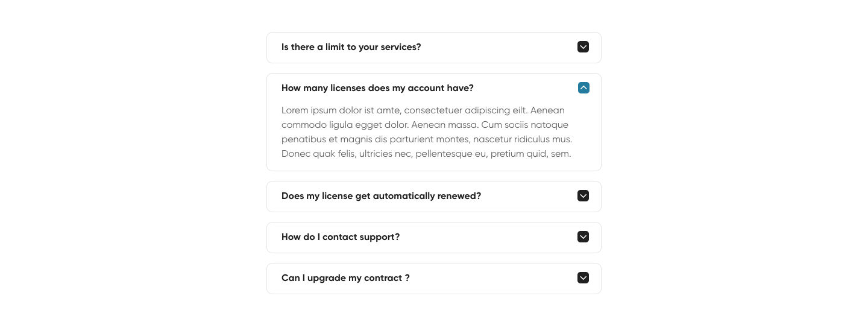Click the Lorem ipsum answer paragraph
Screen dimensions: 868x325
click(x=426, y=132)
